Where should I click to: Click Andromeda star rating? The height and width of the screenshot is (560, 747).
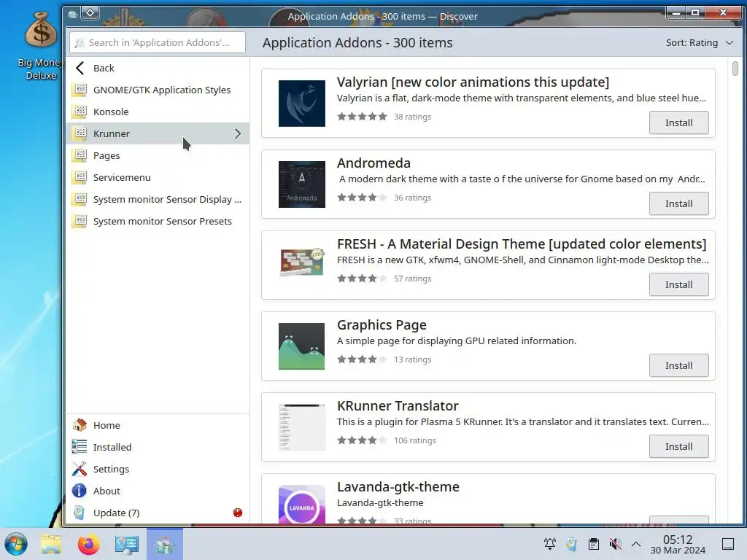[x=362, y=198]
